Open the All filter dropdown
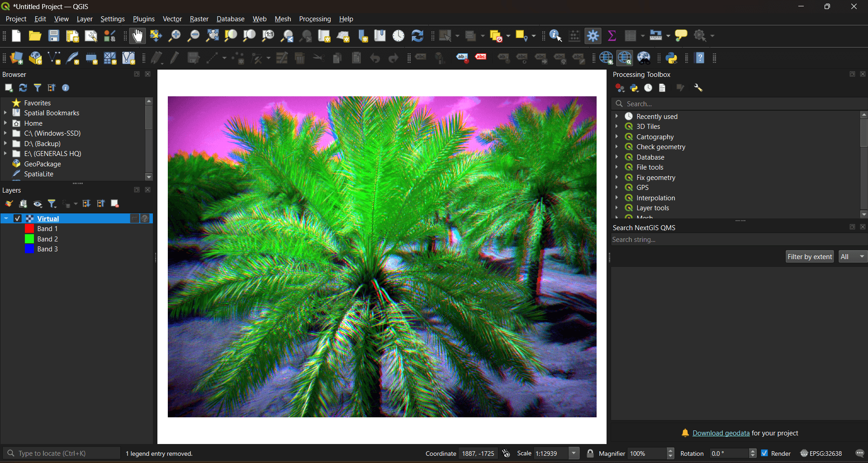Viewport: 868px width, 463px height. coord(853,256)
